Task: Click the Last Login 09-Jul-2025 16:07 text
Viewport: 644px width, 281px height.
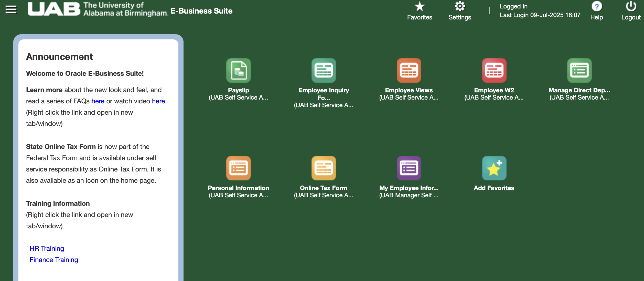Action: point(540,15)
